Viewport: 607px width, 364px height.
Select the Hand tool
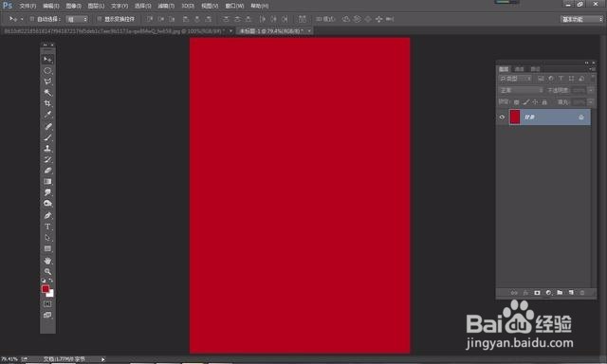[x=47, y=261]
